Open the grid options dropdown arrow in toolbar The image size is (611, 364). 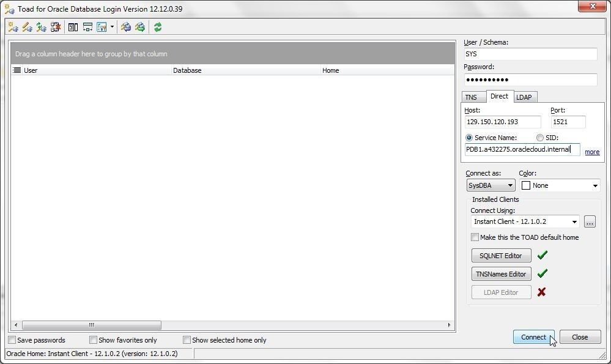pyautogui.click(x=112, y=27)
